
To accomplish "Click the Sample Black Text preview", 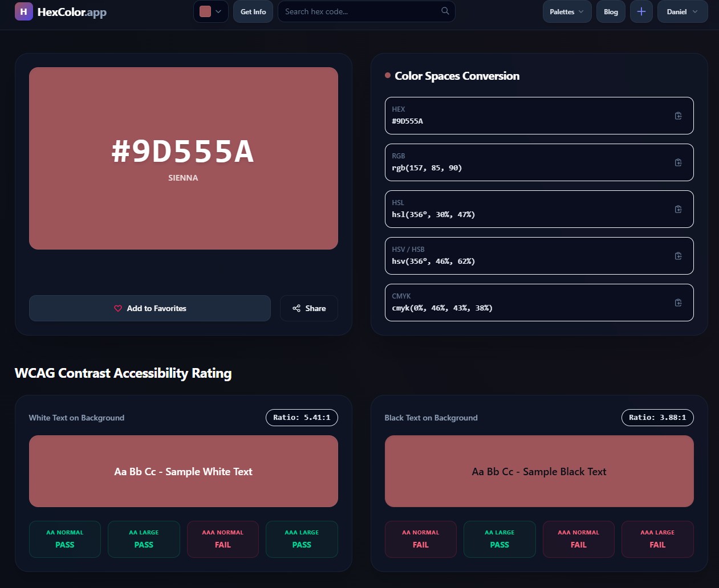I will pyautogui.click(x=539, y=471).
